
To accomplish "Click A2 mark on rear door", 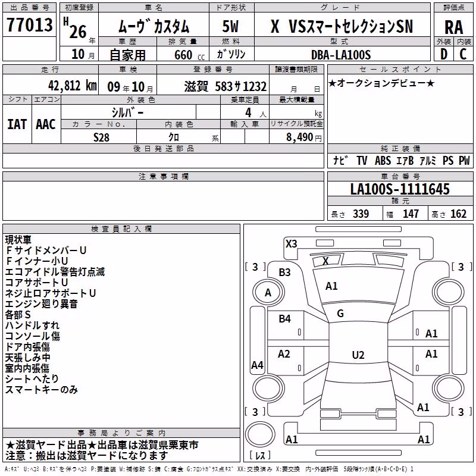I will coord(284,354).
